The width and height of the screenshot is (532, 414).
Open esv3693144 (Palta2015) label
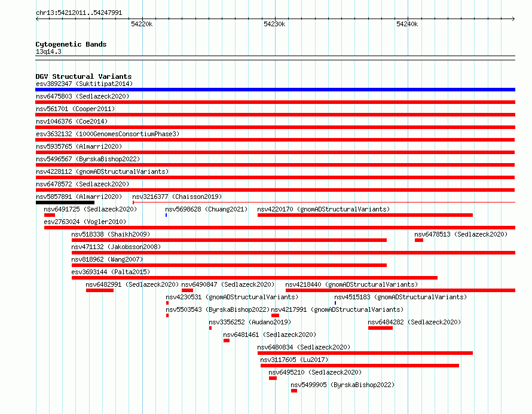pyautogui.click(x=111, y=272)
